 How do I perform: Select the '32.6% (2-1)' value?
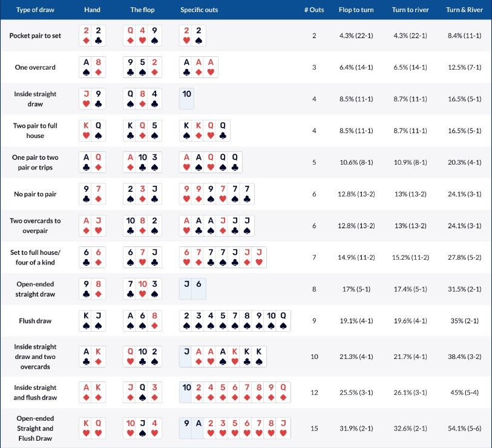(x=410, y=428)
